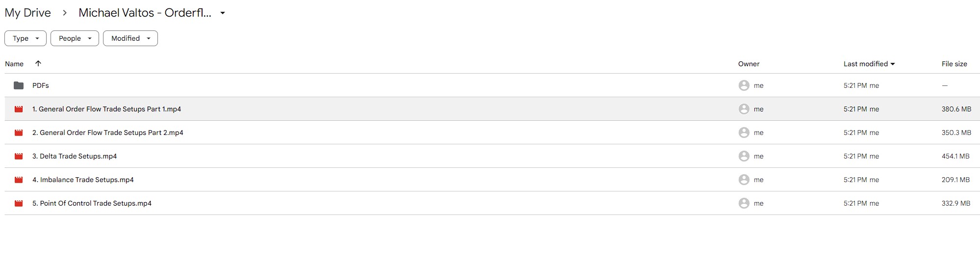The width and height of the screenshot is (980, 269).
Task: Go back to My Drive breadcrumb
Action: [x=28, y=13]
